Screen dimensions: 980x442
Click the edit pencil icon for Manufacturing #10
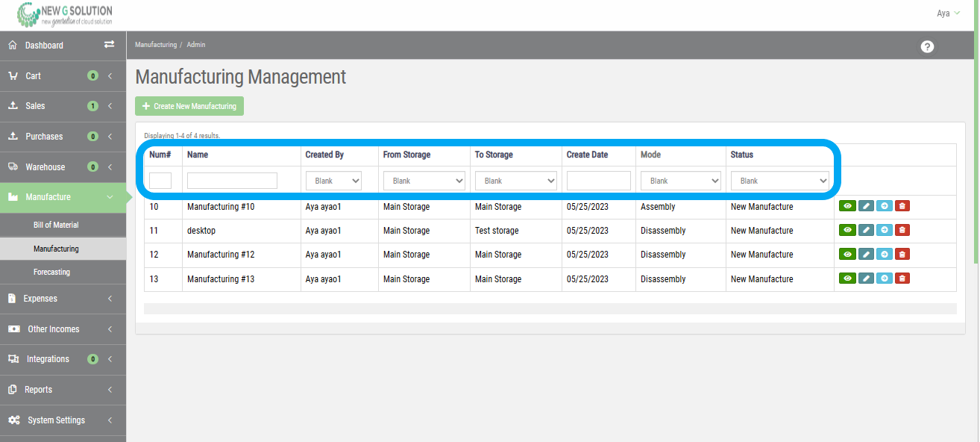tap(866, 206)
